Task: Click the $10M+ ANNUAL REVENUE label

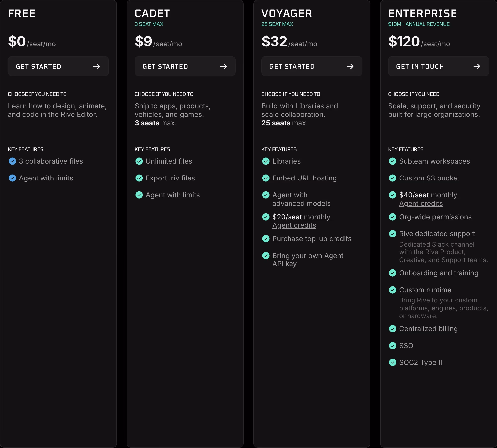Action: pos(419,24)
